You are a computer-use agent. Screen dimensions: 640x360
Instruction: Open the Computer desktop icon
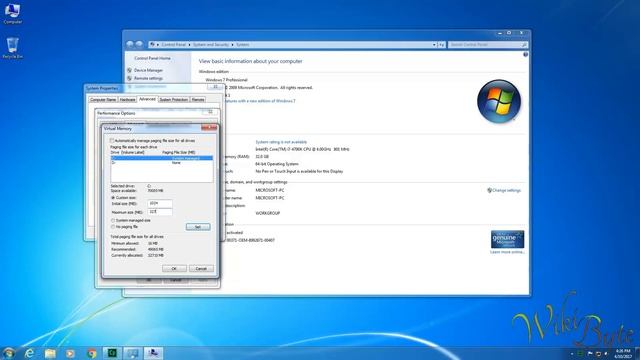point(12,13)
